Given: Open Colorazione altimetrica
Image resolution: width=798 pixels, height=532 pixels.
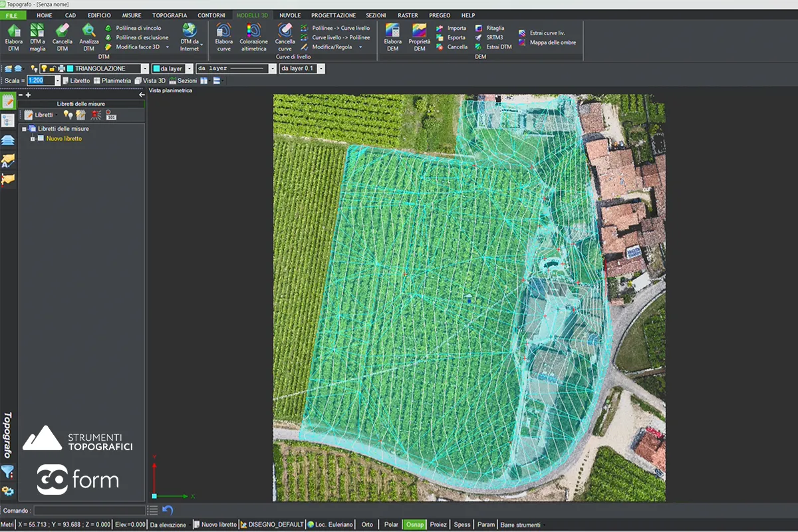Looking at the screenshot, I should click(x=253, y=37).
